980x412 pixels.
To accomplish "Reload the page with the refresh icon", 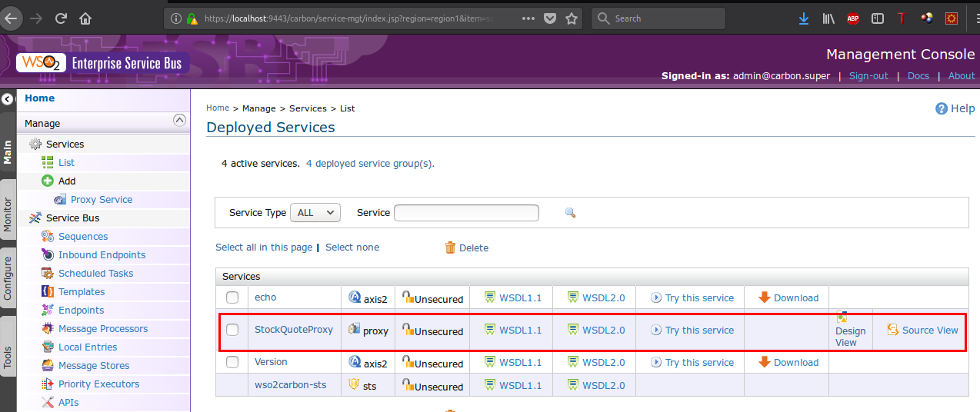I will (61, 18).
